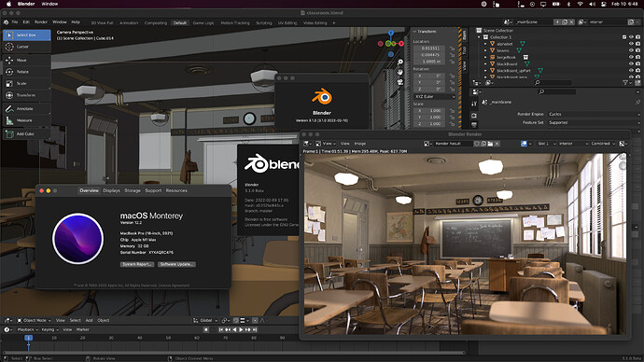Switch to the UV Editing workspace tab
Viewport: 644px width, 362px height.
(287, 23)
